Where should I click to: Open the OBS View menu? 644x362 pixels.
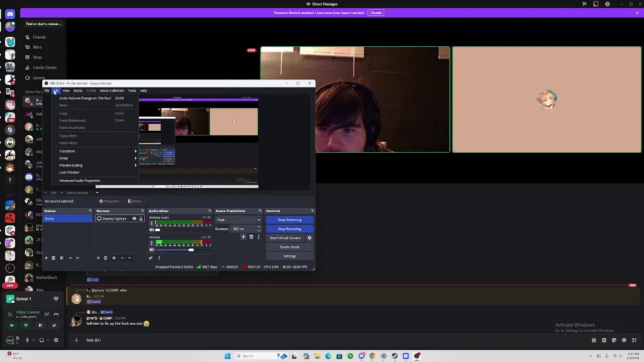[66, 90]
